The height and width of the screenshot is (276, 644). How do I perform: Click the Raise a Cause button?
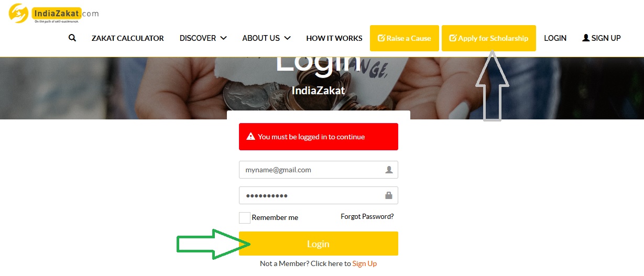coord(405,38)
